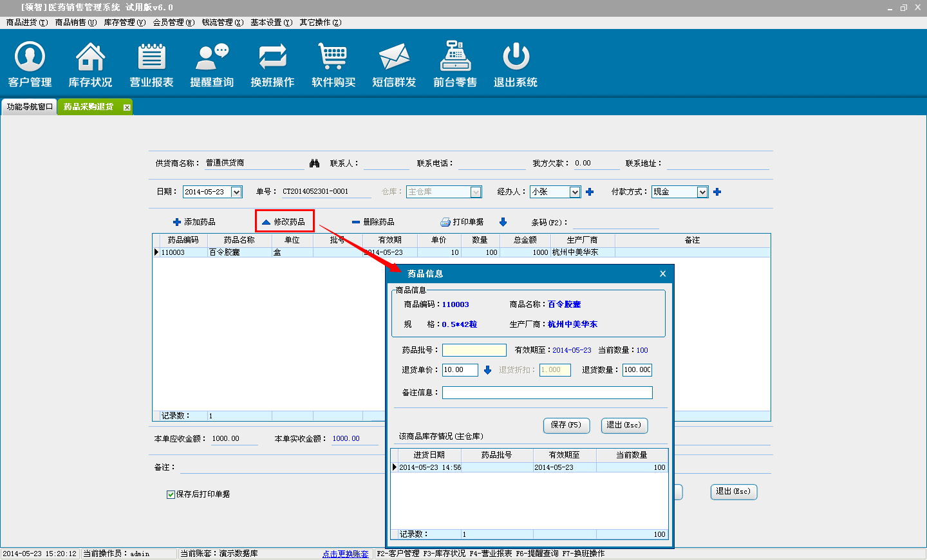Click the 药品批号 input field
The width and height of the screenshot is (927, 560).
[474, 350]
